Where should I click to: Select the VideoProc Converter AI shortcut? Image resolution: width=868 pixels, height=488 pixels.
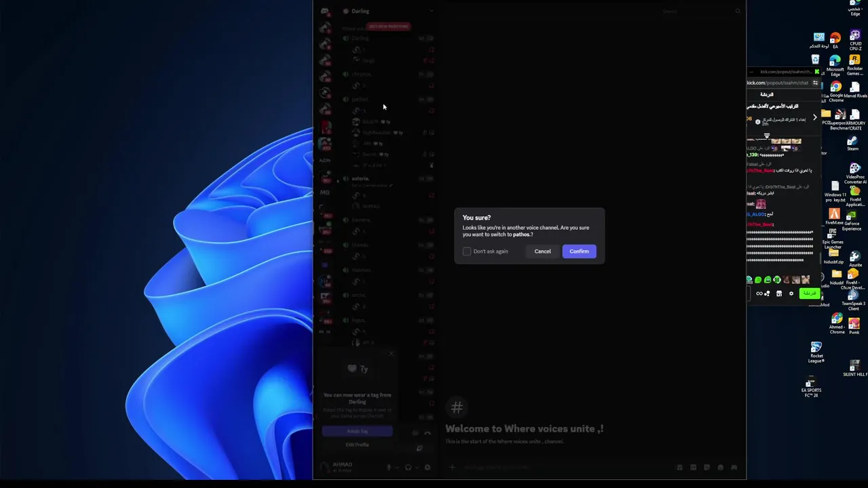(855, 174)
